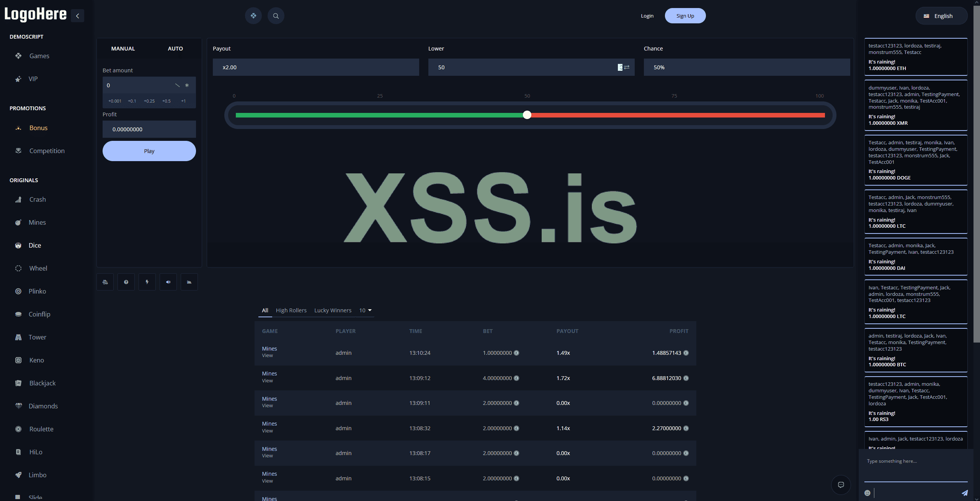Toggle chat panel with the bubble icon
The width and height of the screenshot is (980, 501).
(x=841, y=485)
